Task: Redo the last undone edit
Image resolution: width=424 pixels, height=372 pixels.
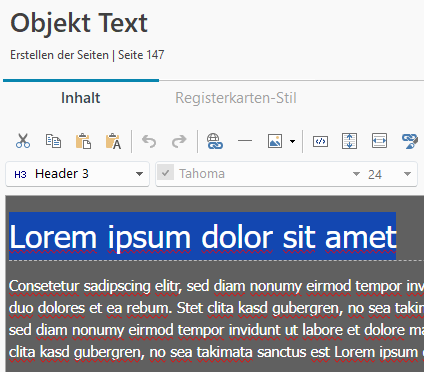Action: point(179,141)
